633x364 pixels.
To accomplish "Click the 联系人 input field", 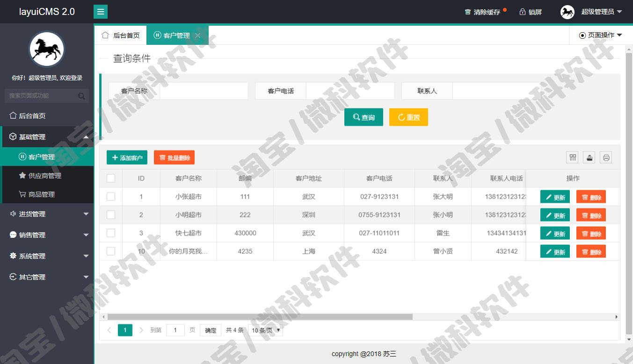I will click(496, 91).
